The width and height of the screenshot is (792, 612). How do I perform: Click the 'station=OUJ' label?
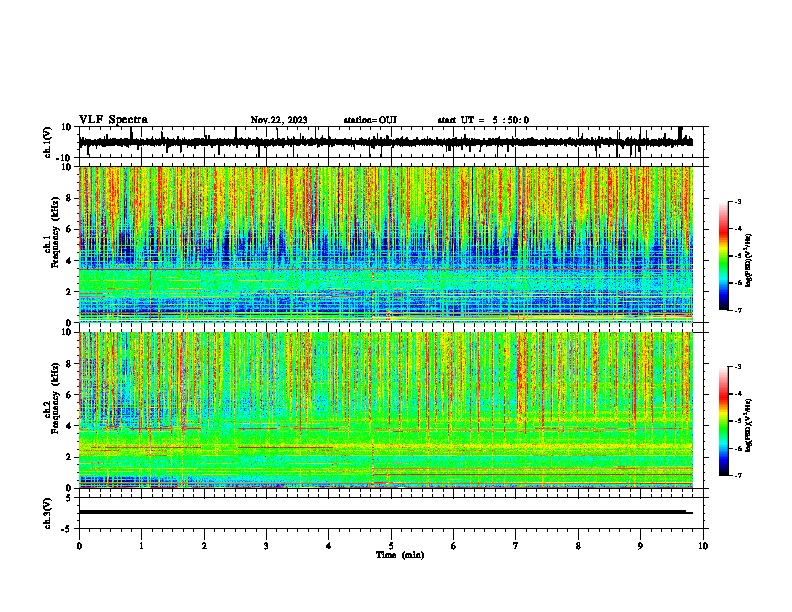(370, 120)
